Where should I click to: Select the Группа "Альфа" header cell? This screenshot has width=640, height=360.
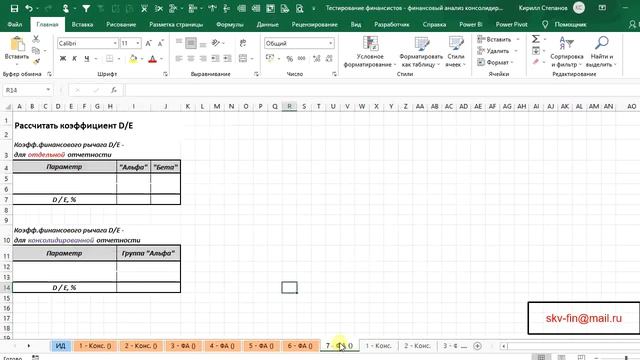pos(149,253)
